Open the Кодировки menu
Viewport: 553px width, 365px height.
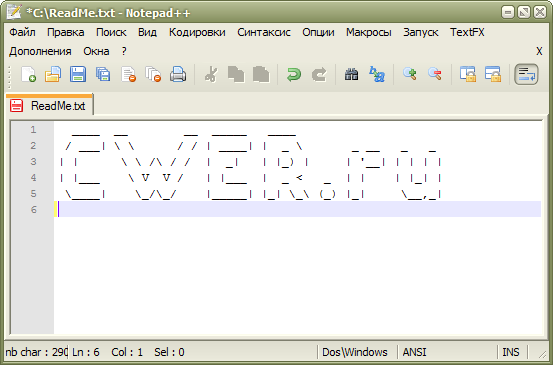click(x=197, y=32)
